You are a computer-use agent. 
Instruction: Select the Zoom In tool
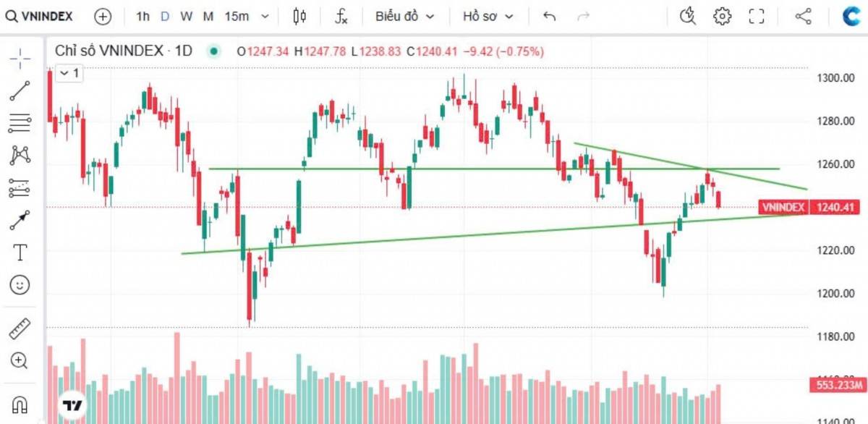coord(20,361)
